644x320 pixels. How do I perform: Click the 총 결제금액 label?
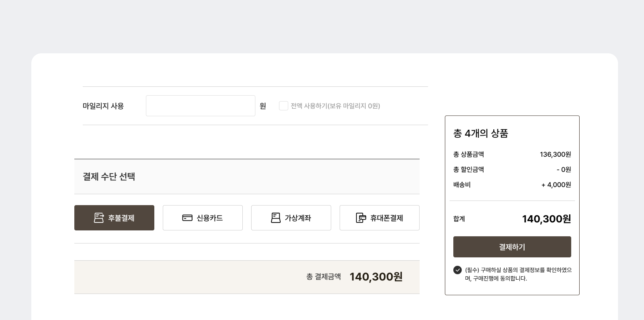323,277
